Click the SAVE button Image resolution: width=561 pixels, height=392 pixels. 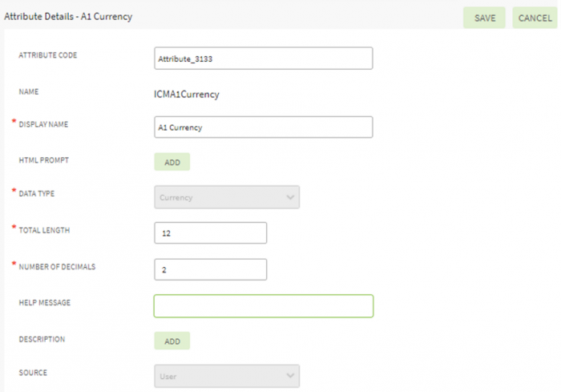tap(484, 18)
